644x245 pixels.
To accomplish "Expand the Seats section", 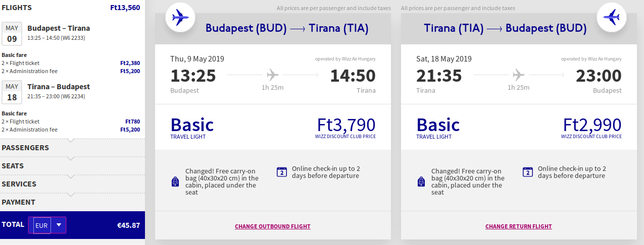I will [13, 166].
